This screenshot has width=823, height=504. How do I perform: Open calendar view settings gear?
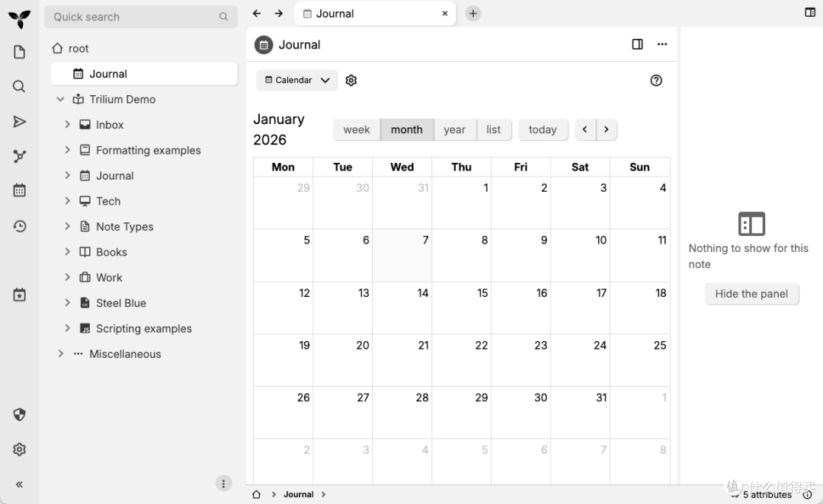click(351, 80)
